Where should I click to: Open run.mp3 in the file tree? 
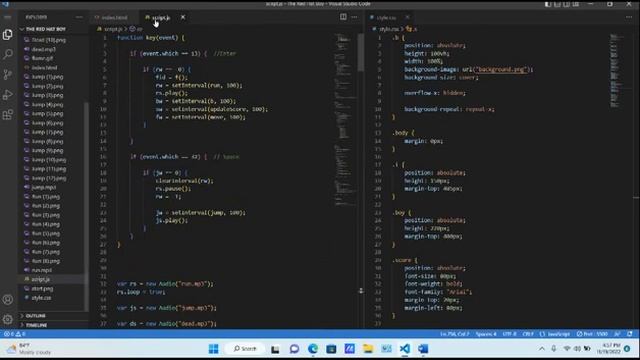point(42,270)
